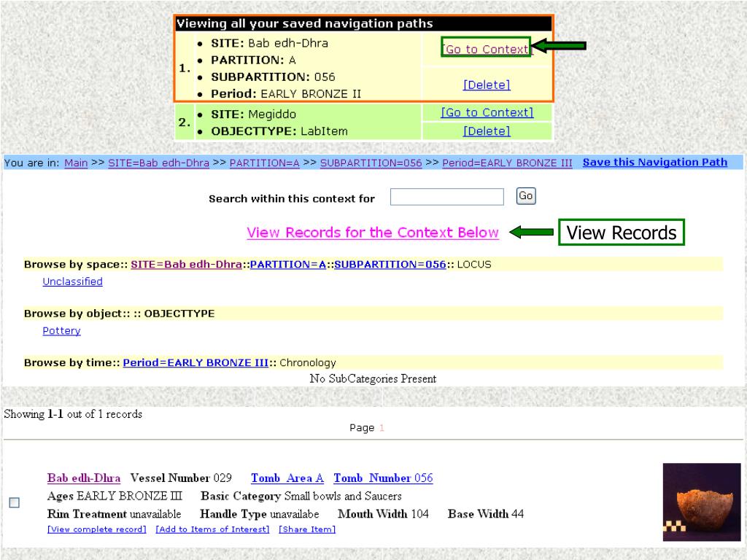Delete the first saved navigation path

pos(487,85)
